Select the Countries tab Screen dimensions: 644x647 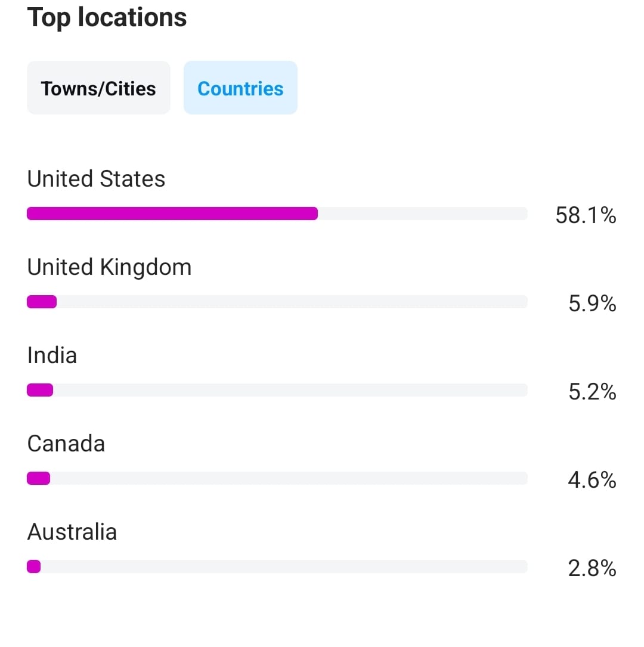click(240, 88)
